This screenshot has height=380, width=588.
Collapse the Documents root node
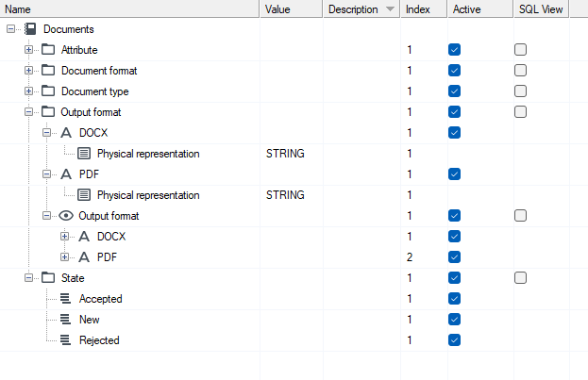pos(10,29)
